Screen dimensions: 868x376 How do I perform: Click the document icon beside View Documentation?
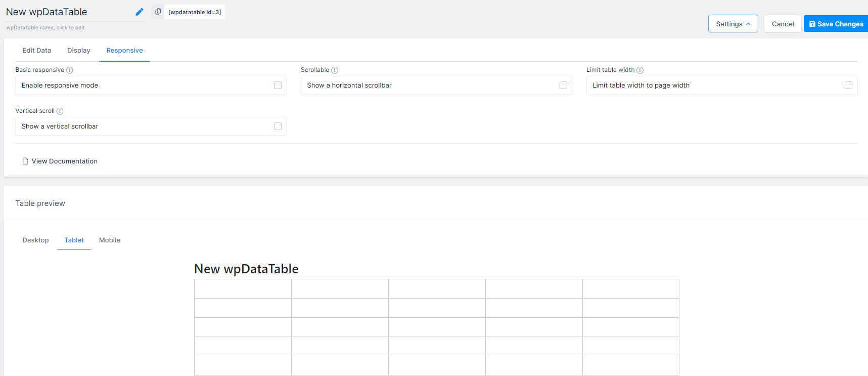point(25,161)
